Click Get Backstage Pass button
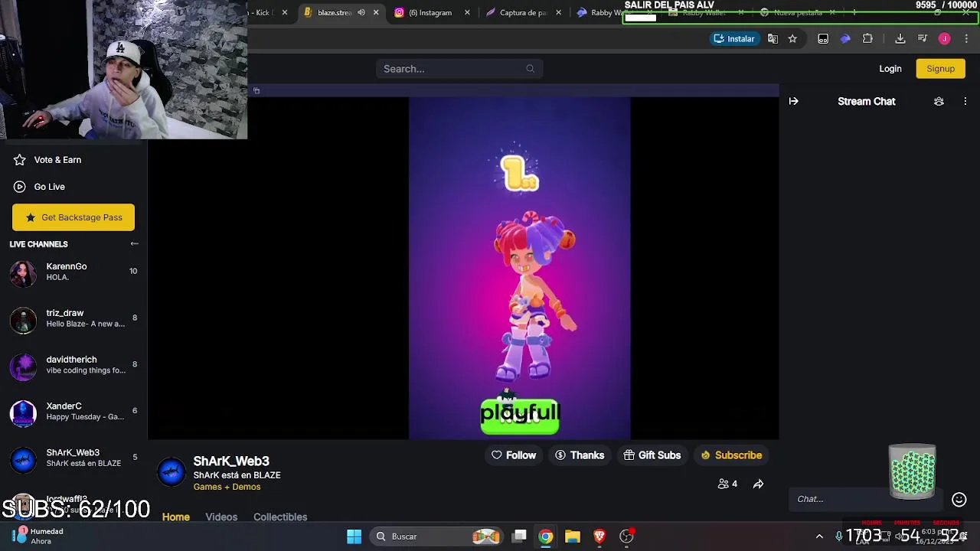The image size is (980, 551). pyautogui.click(x=73, y=217)
